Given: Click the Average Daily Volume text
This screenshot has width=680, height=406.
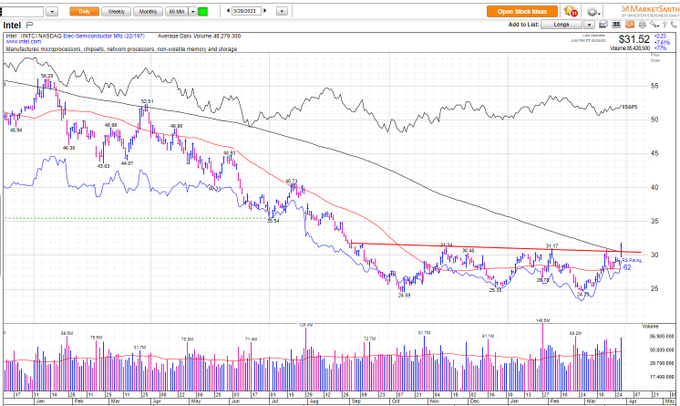Looking at the screenshot, I should pos(199,36).
